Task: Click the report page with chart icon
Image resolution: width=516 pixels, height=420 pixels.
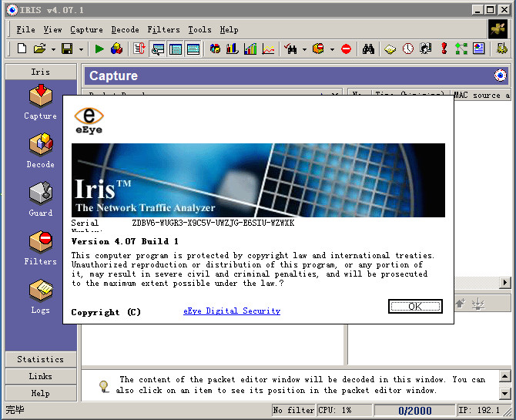Action: coord(478,49)
